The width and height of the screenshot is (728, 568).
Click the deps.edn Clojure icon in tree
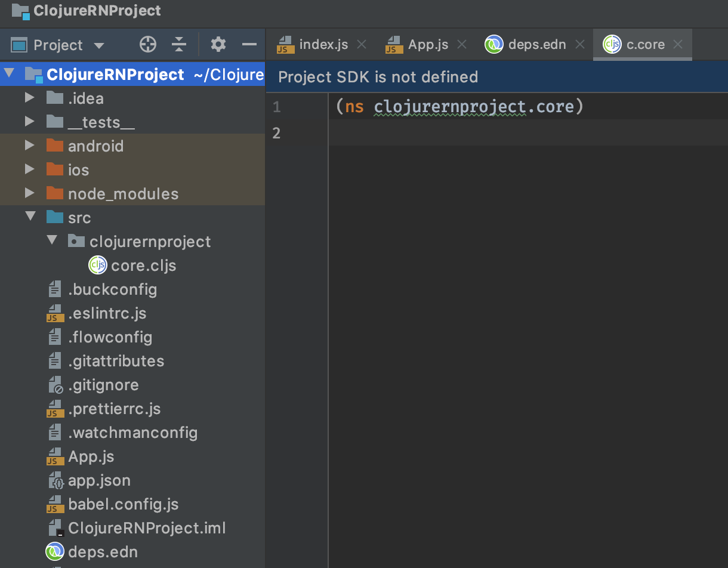pyautogui.click(x=55, y=551)
